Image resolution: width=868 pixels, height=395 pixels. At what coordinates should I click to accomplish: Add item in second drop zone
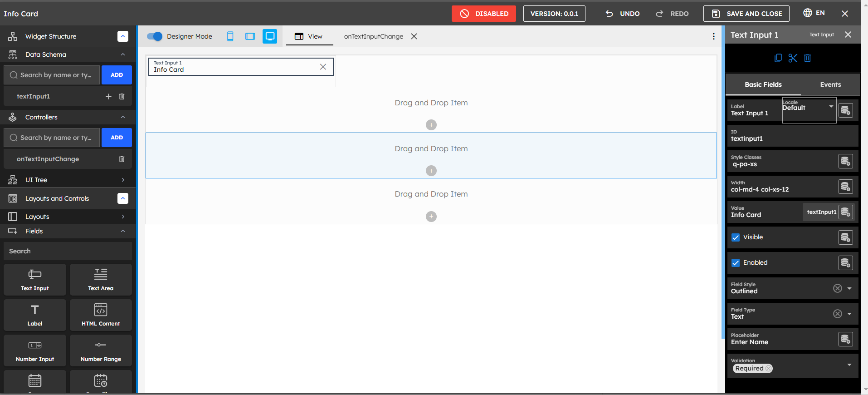(431, 171)
